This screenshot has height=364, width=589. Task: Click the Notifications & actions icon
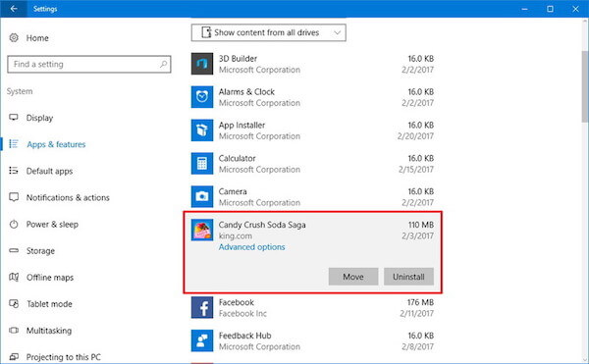[14, 197]
